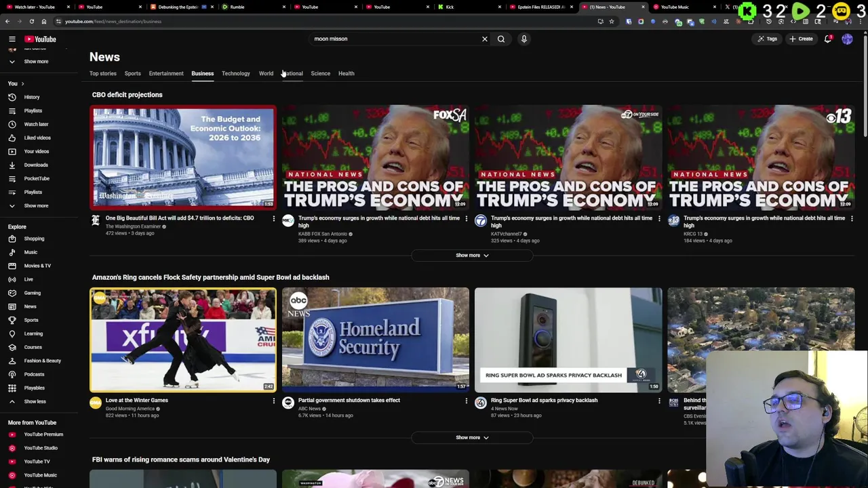The width and height of the screenshot is (868, 488).
Task: Open Live under Explore
Action: coord(28,279)
